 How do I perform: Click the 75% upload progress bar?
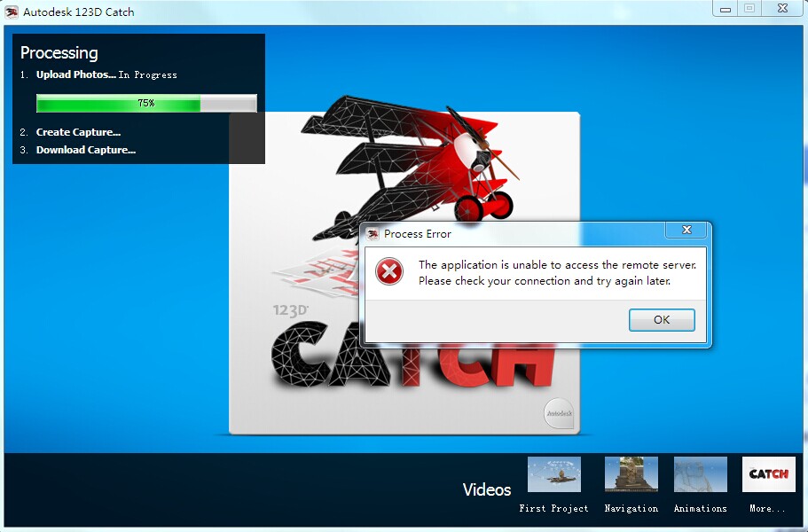tap(146, 103)
